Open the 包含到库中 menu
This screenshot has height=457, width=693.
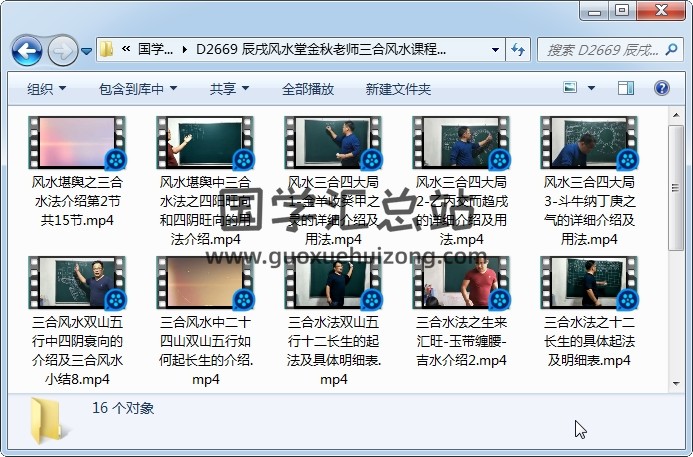pyautogui.click(x=138, y=89)
